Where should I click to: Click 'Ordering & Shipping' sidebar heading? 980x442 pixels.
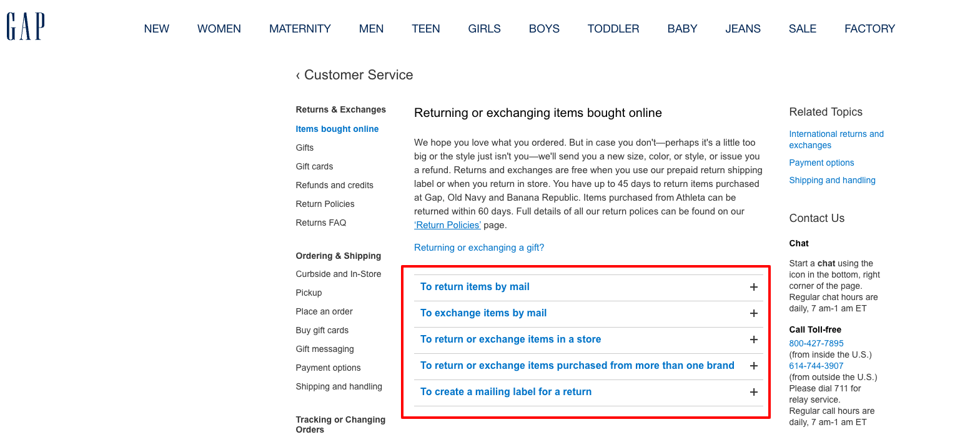[338, 256]
